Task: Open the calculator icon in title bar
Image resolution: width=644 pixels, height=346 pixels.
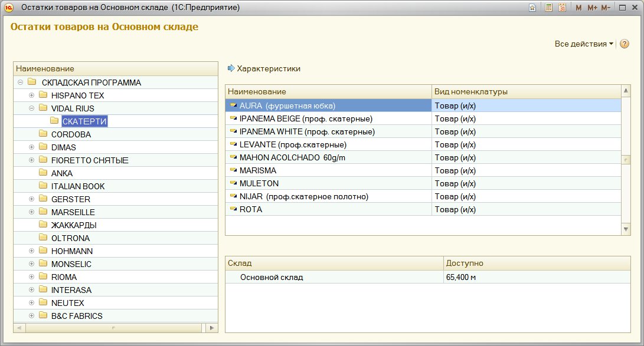Action: click(549, 8)
